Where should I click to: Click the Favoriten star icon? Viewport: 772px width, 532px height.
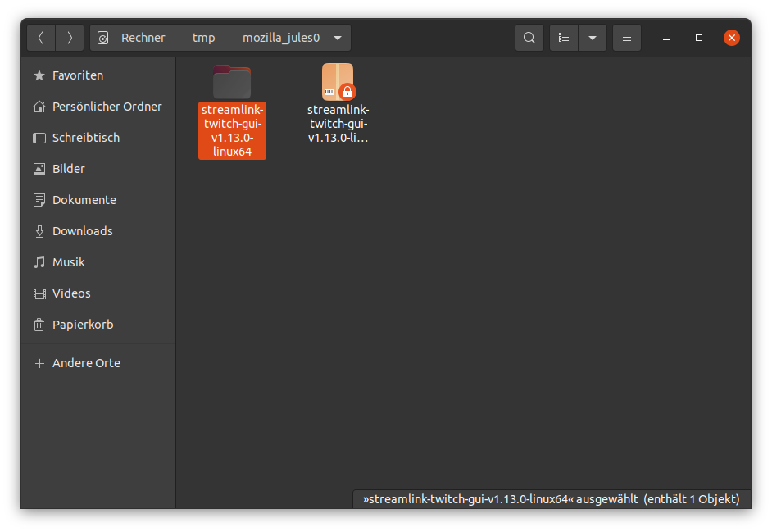(39, 75)
